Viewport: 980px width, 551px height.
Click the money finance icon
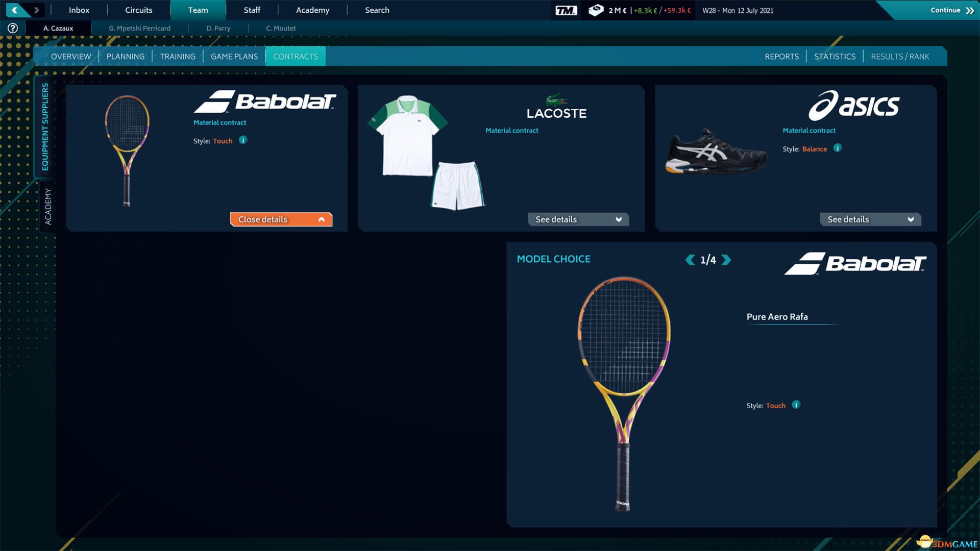[x=596, y=10]
